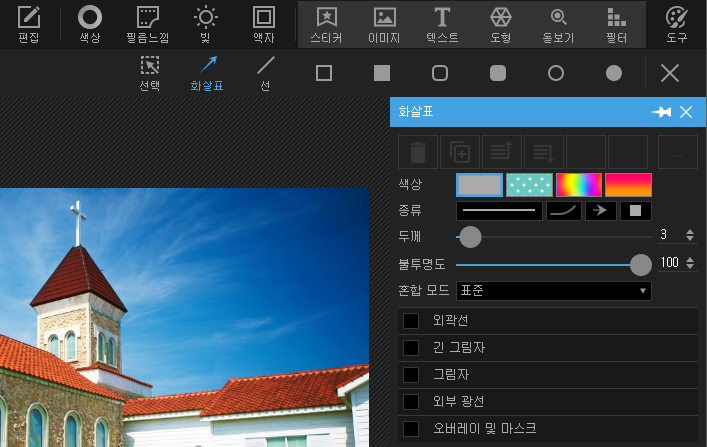
Task: Enable the 그림자 (Shadow) checkbox
Action: pos(411,375)
